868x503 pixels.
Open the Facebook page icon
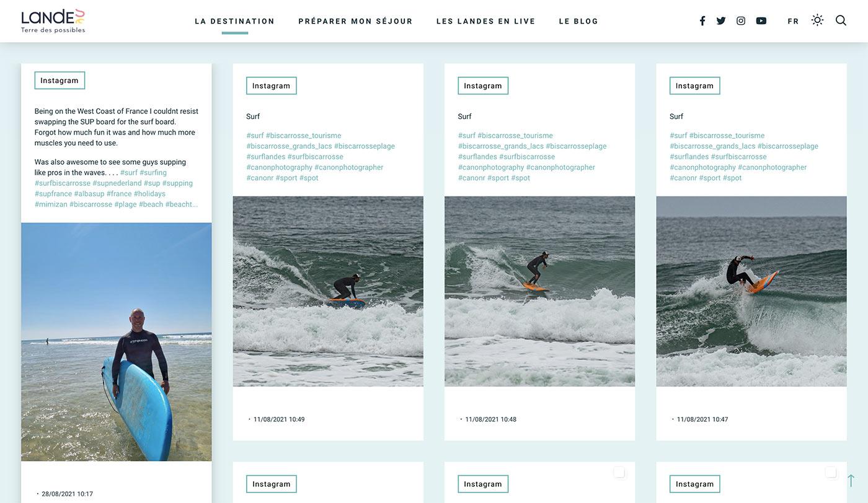pyautogui.click(x=702, y=21)
